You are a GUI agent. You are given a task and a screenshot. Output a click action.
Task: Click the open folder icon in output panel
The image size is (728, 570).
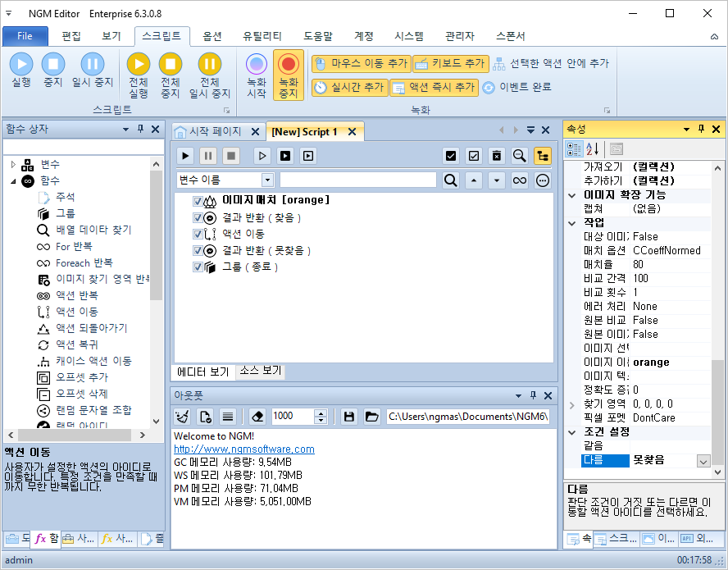click(x=371, y=417)
